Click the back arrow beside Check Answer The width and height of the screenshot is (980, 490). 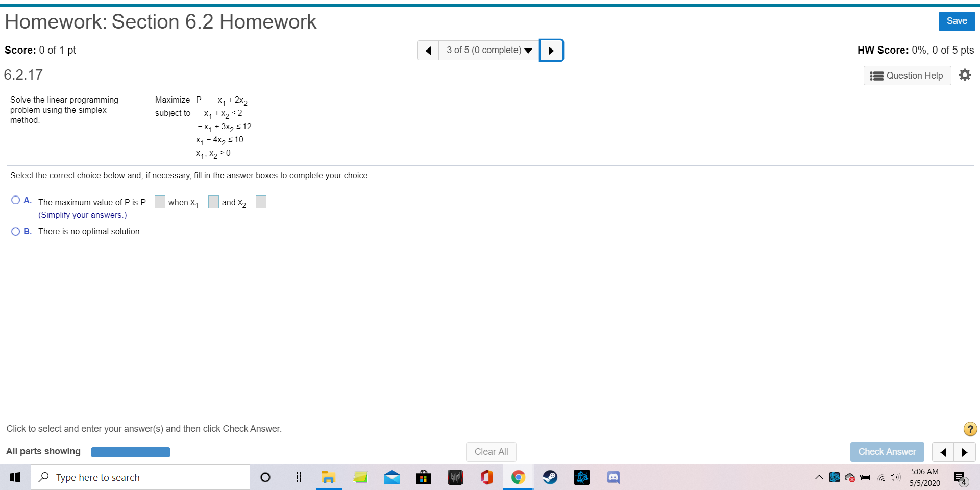[x=944, y=452]
